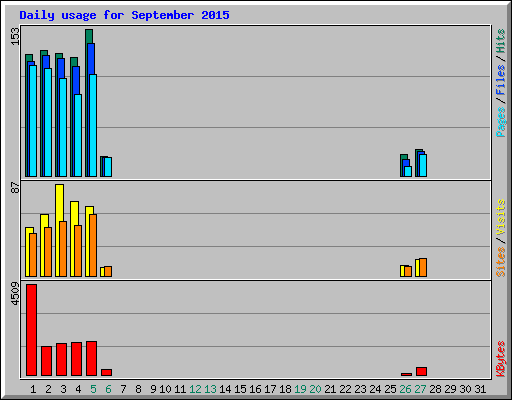The height and width of the screenshot is (400, 512).
Task: Click the green Hits bar top for day 5
Action: pos(89,36)
